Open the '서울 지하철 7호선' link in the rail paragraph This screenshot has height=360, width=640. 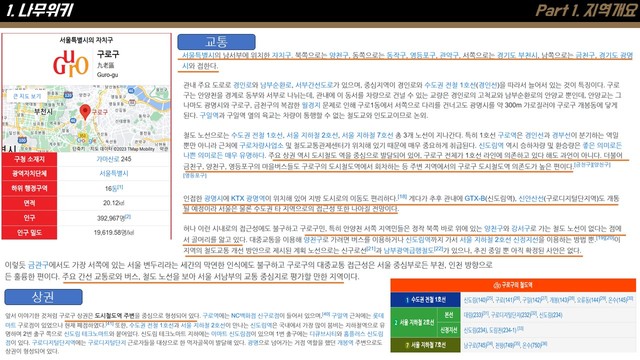click(x=367, y=135)
